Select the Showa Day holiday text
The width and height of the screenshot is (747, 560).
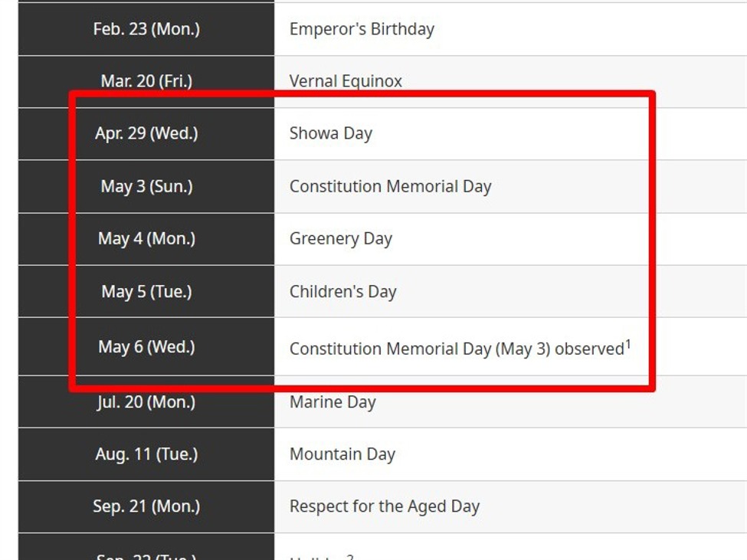[x=330, y=133]
